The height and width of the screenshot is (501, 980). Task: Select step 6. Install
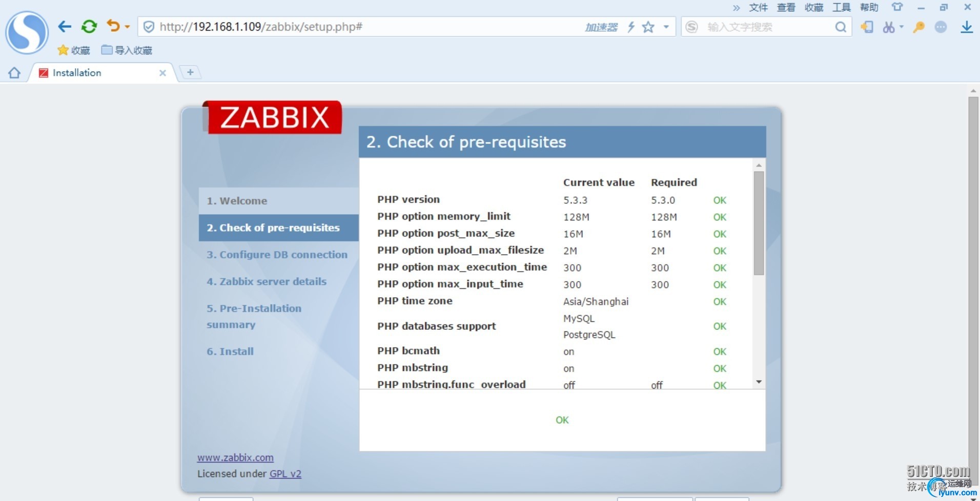click(230, 351)
